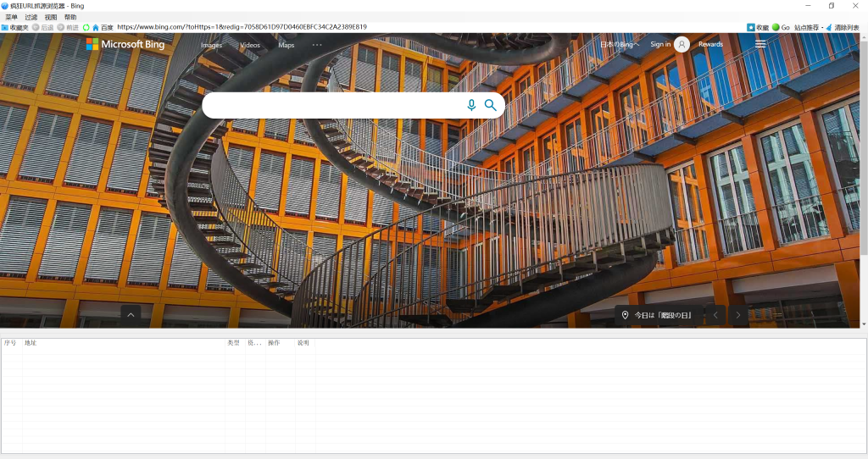Screen dimensions: 868x459
Task: Sort by the 序号 column header
Action: pyautogui.click(x=11, y=343)
